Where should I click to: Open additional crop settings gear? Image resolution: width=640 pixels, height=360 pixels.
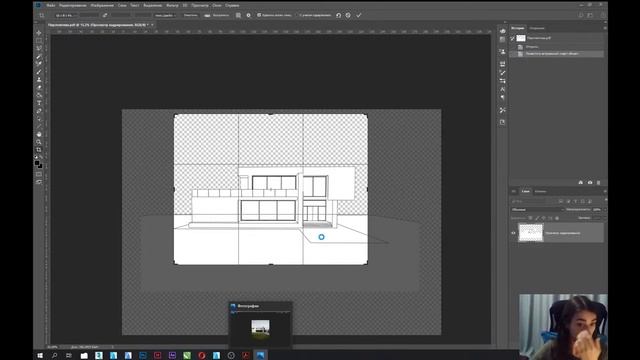[248, 15]
